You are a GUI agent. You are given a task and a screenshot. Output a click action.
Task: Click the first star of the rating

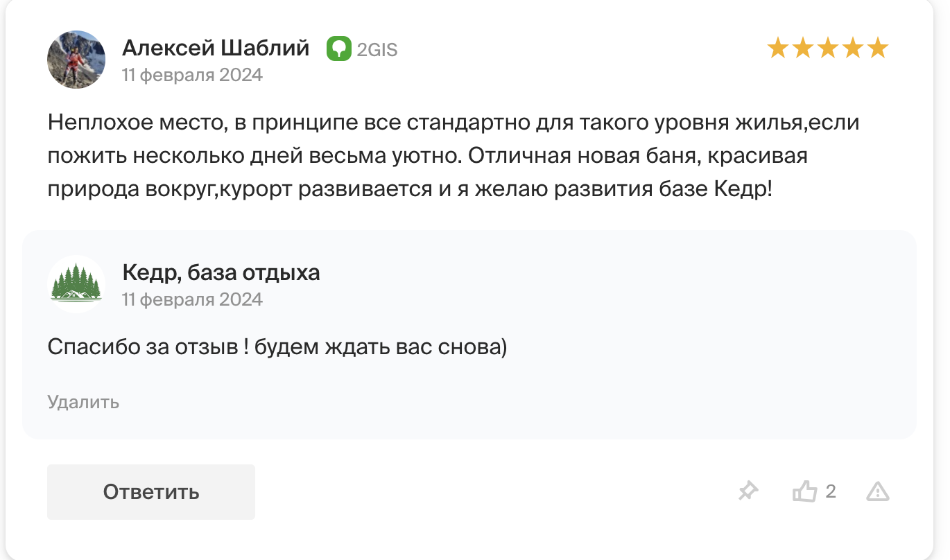(778, 49)
